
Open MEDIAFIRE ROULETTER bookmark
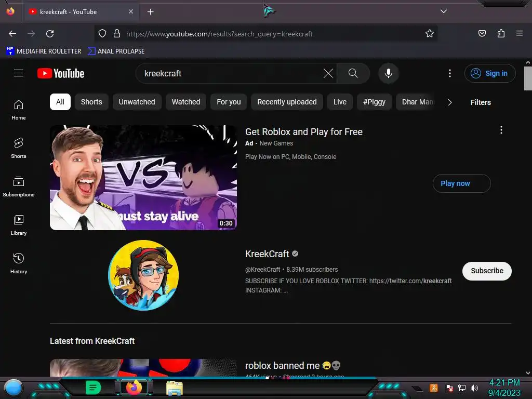point(44,51)
